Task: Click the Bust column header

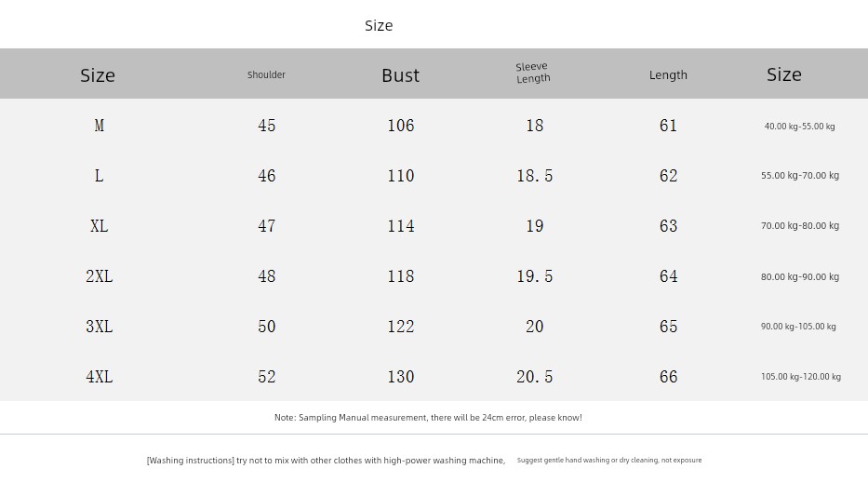Action: click(400, 75)
